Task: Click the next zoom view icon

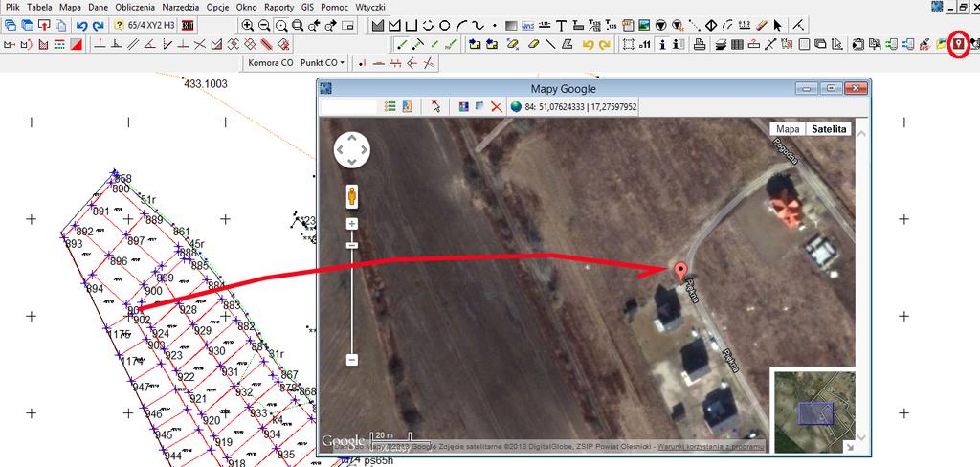Action: [x=331, y=26]
